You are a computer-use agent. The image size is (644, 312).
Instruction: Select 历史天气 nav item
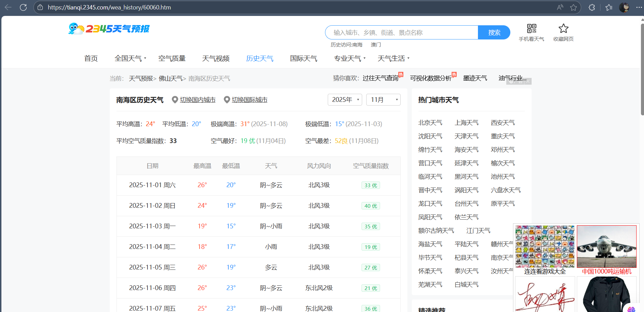(x=260, y=58)
